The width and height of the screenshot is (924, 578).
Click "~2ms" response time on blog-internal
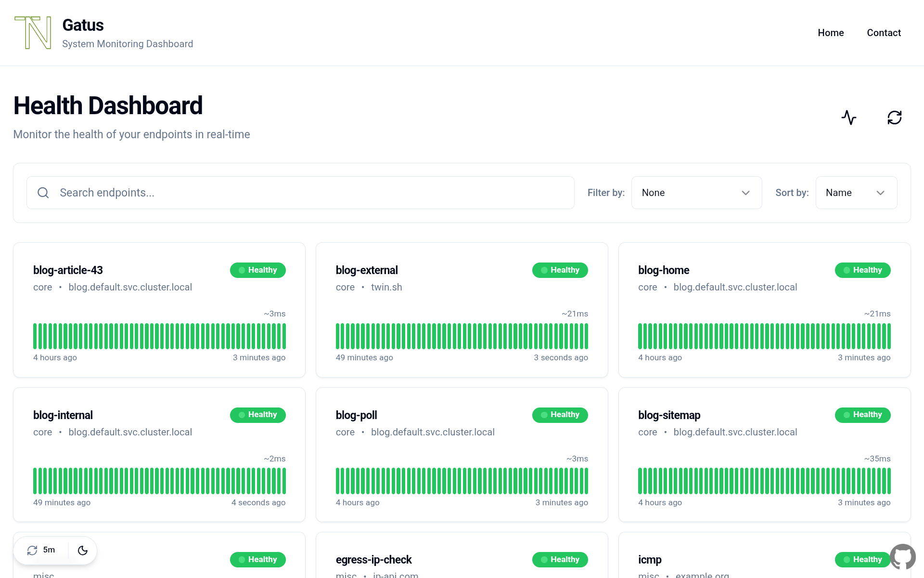point(275,459)
